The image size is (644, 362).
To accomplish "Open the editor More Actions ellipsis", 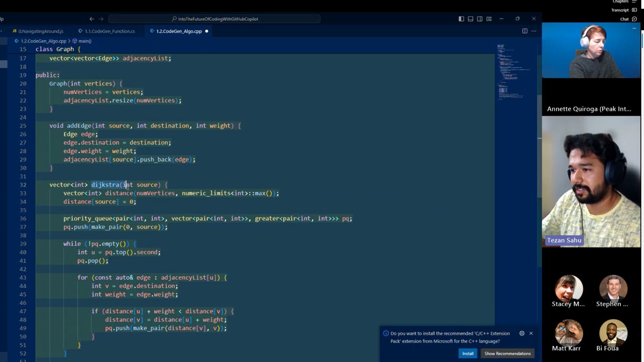I will coord(534,31).
